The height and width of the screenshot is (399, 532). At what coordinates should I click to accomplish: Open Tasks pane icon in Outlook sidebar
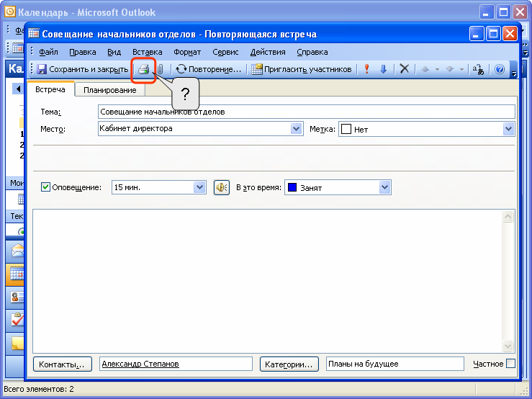click(x=17, y=320)
